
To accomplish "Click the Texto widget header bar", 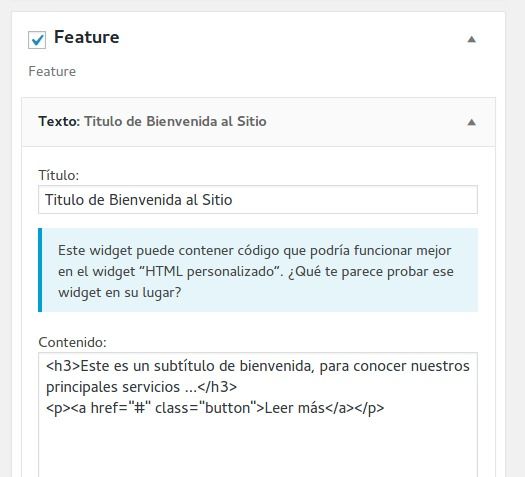I will (x=258, y=122).
